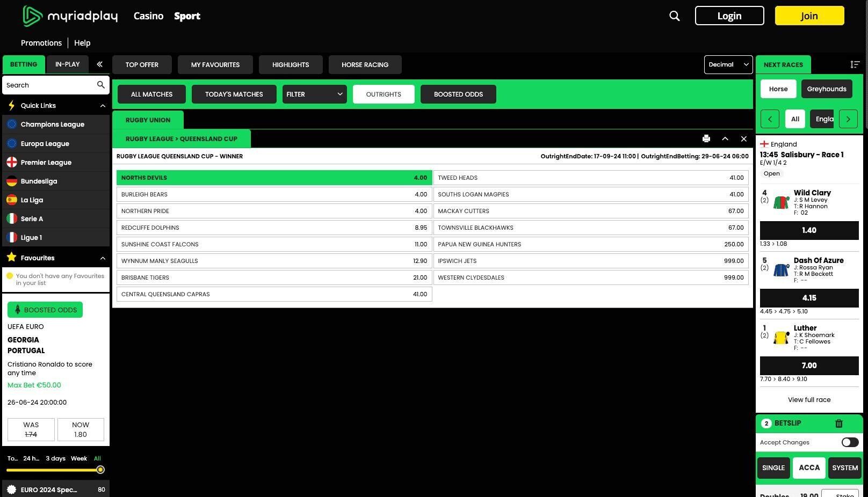The image size is (868, 497).
Task: Click TODAY'S MATCHES button
Action: tap(234, 94)
